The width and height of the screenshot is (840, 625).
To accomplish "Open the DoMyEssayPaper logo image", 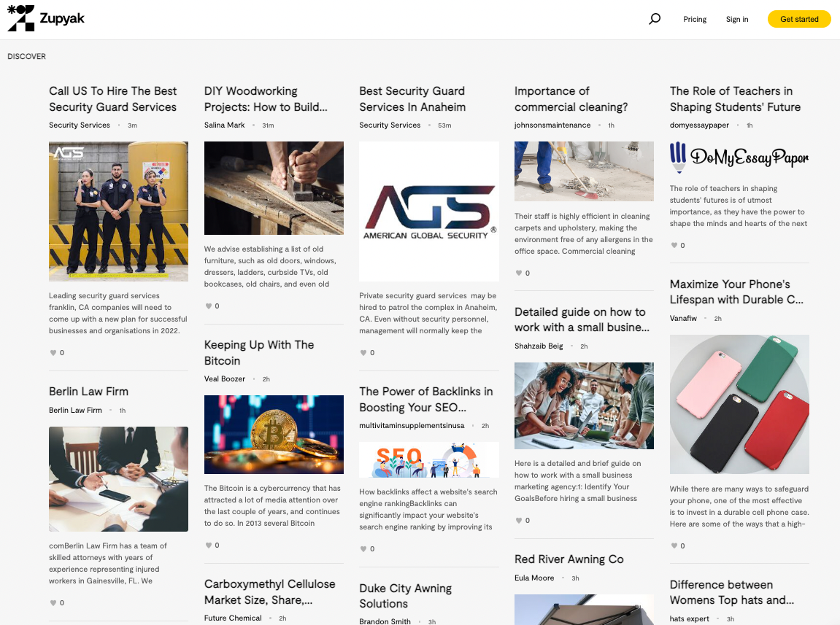I will (x=739, y=158).
